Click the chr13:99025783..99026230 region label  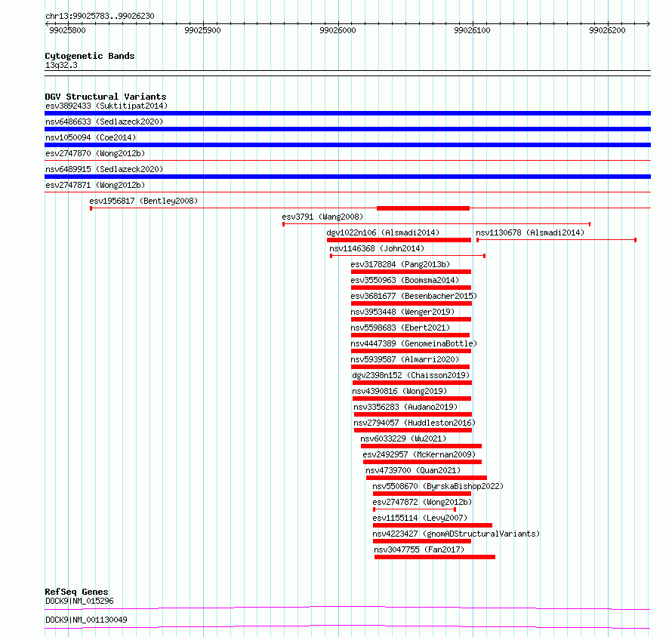point(100,16)
